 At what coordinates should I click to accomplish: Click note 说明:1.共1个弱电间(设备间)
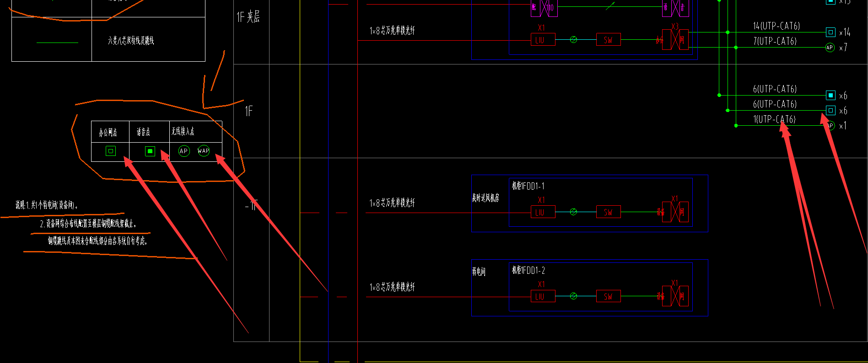click(x=47, y=205)
